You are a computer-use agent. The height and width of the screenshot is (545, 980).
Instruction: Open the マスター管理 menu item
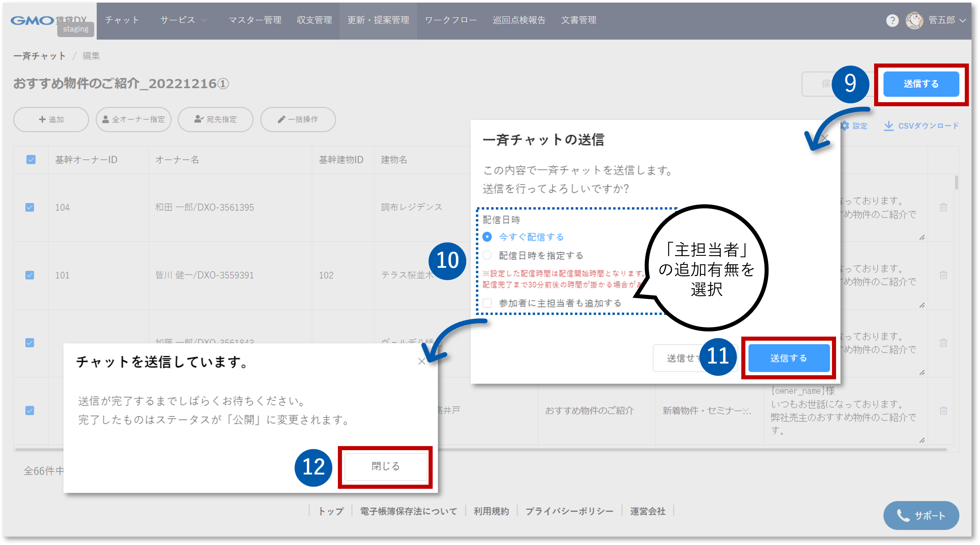click(x=255, y=20)
